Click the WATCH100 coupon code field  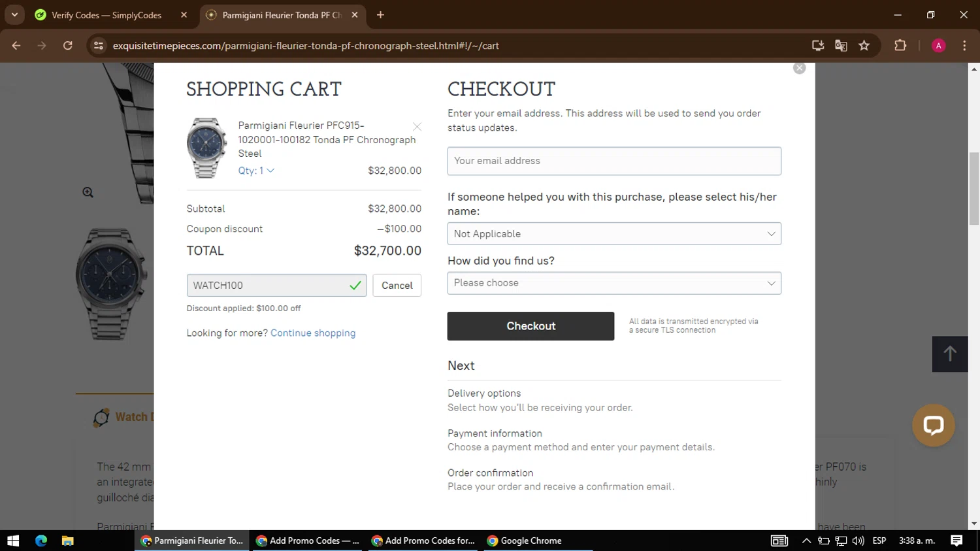276,286
